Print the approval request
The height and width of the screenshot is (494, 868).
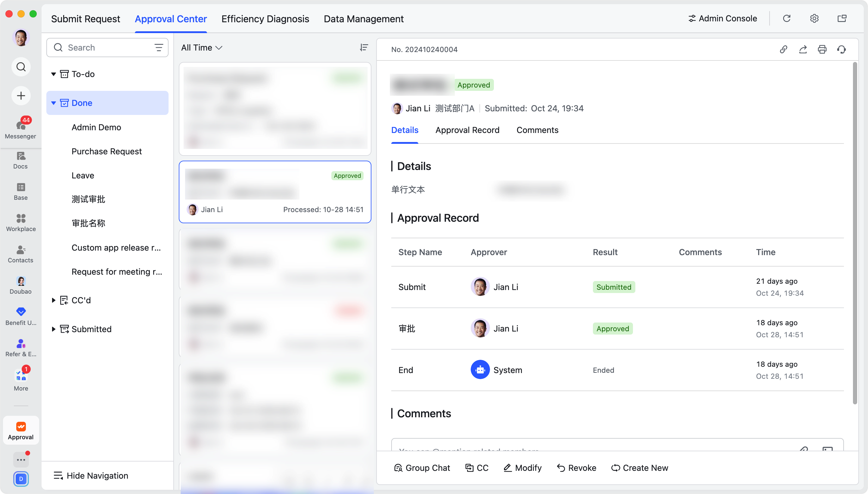(x=822, y=50)
